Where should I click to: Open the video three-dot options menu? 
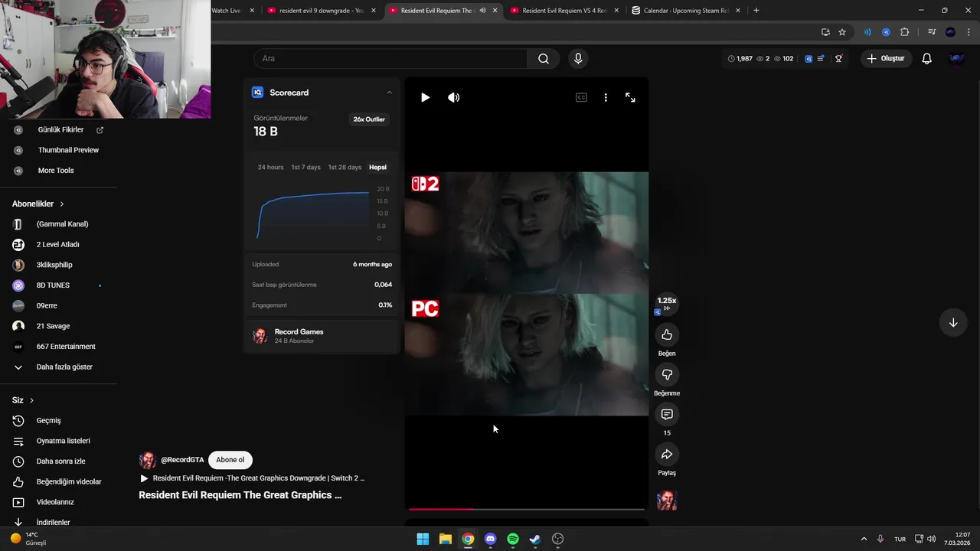[606, 97]
